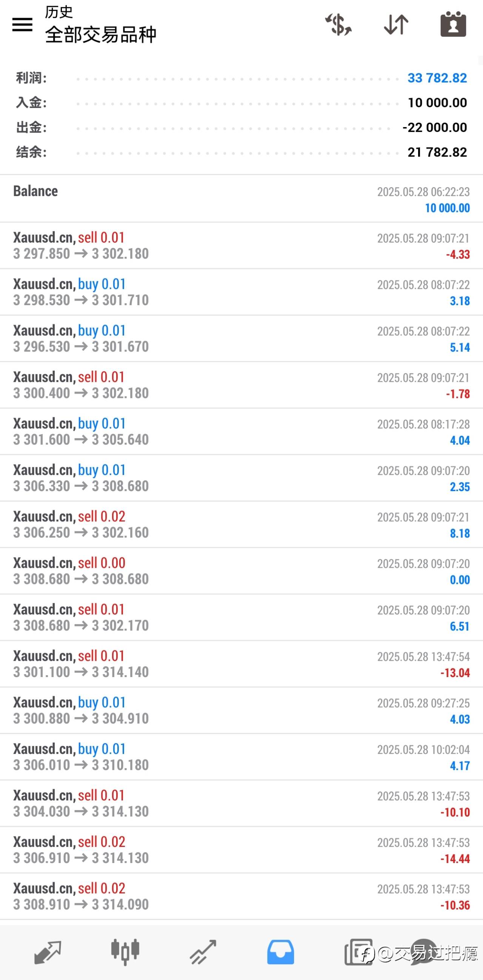Open the Balance 10 000.00 deposit entry
Screen dimensions: 483x980
[x=241, y=199]
